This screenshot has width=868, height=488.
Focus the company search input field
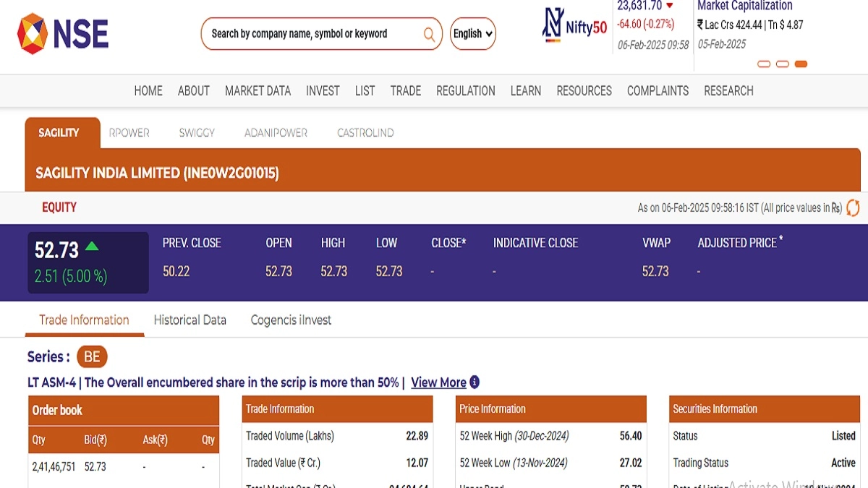click(311, 34)
